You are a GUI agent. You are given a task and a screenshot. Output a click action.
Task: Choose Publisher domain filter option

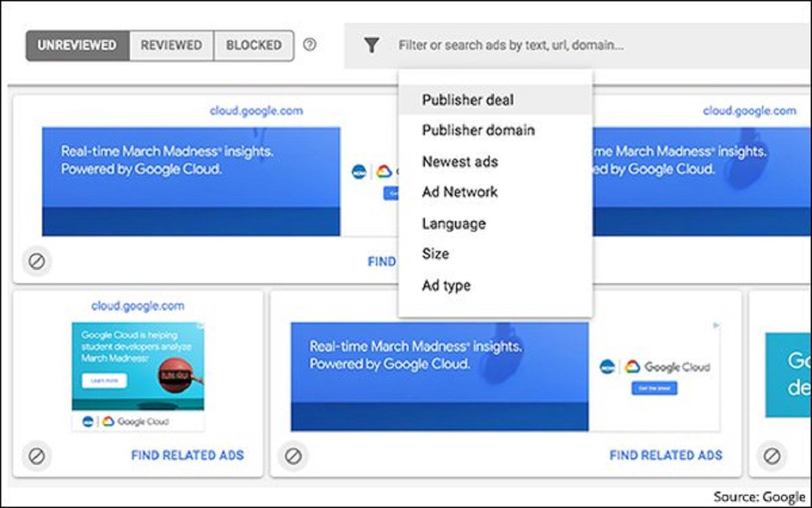tap(478, 130)
